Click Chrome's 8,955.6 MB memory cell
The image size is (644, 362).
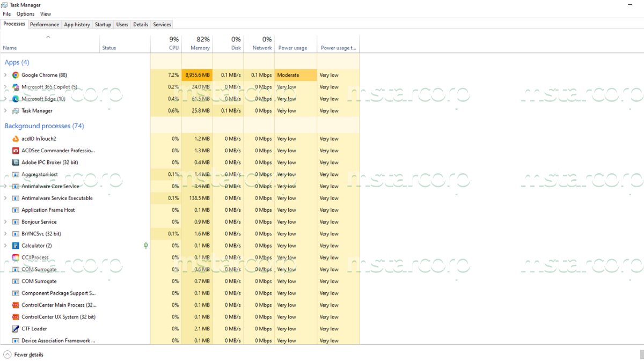click(197, 75)
